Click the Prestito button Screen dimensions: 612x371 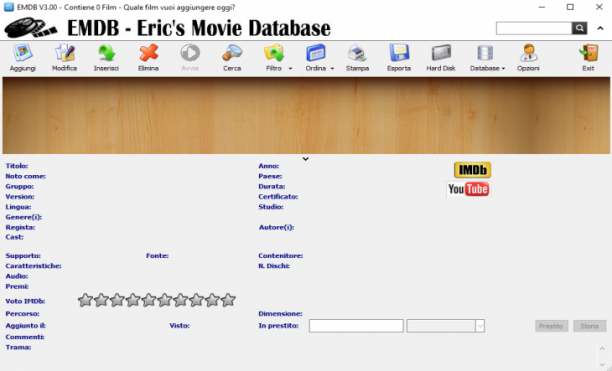click(551, 326)
